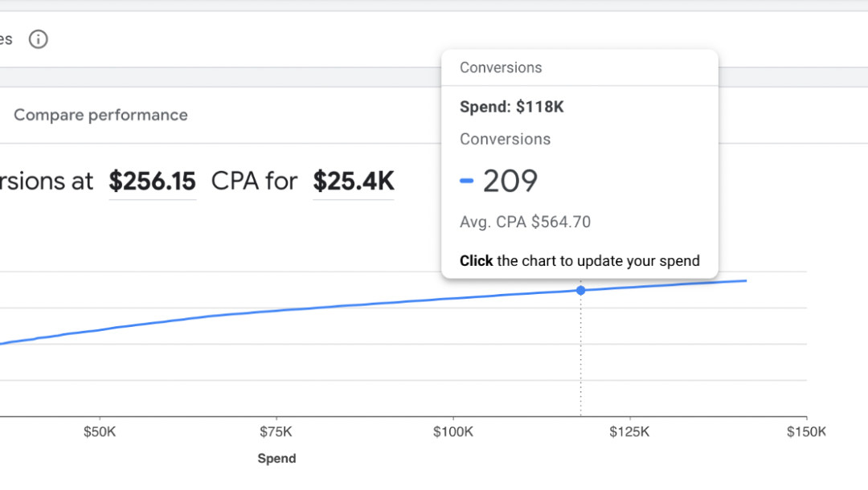Click the 'Click the chart' hint text
The width and height of the screenshot is (868, 490).
(579, 260)
